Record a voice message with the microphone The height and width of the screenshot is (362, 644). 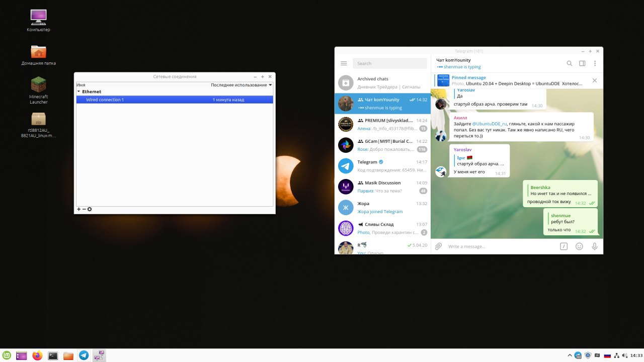click(x=594, y=246)
